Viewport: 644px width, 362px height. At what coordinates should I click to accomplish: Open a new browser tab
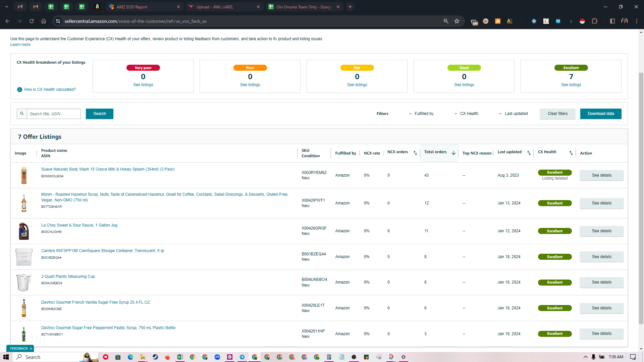tap(350, 7)
